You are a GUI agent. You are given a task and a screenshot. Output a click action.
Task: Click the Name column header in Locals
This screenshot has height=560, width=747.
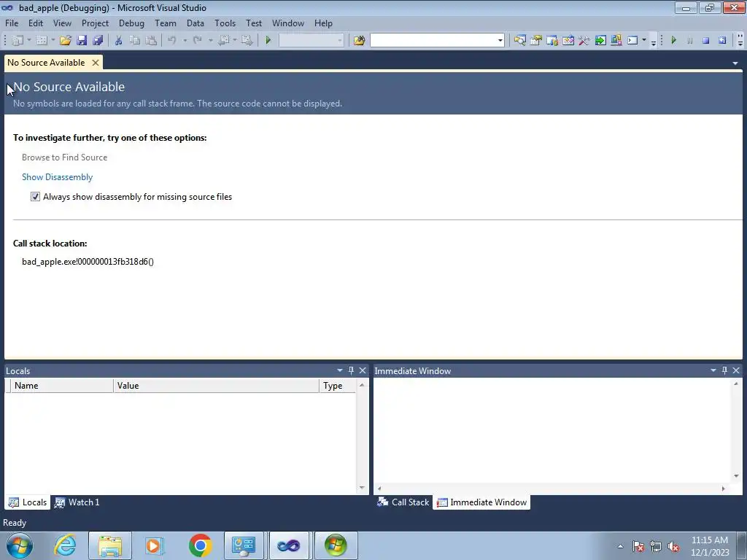point(62,386)
